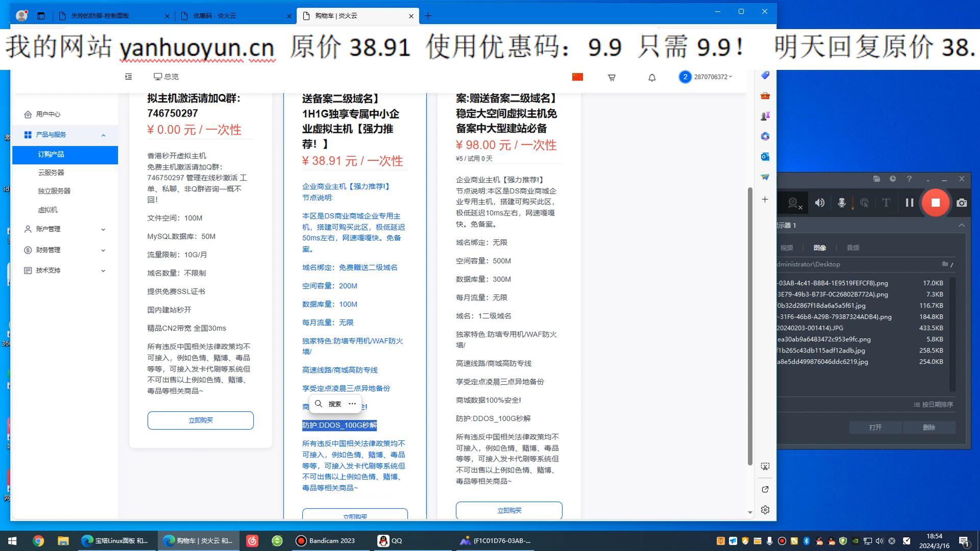Toggle the Bandicam mouse cursor effect icon
Viewport: 980px width, 551px height.
[x=864, y=203]
